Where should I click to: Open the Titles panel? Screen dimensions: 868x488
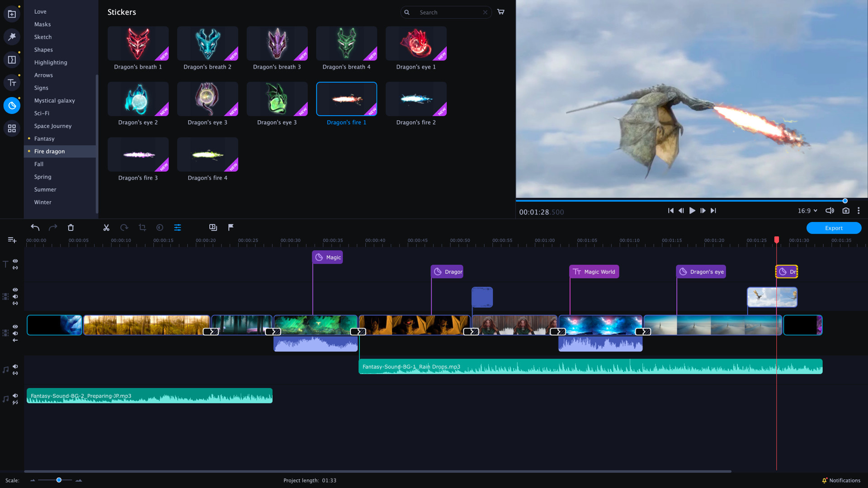click(x=11, y=82)
